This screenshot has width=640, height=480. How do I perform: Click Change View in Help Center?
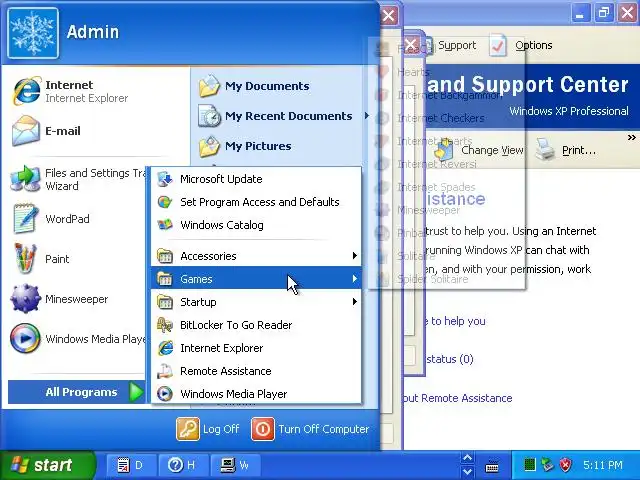coord(478,150)
